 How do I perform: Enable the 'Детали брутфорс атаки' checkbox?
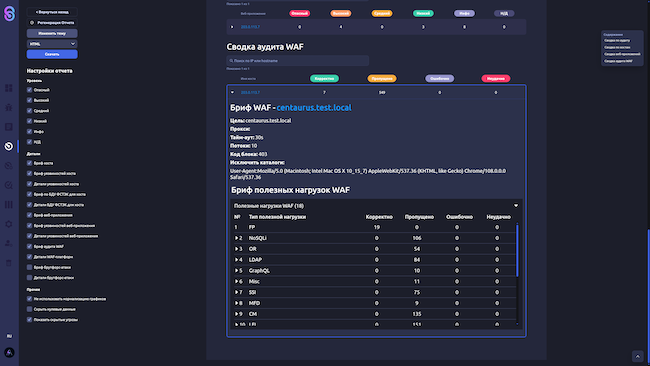coord(29,278)
